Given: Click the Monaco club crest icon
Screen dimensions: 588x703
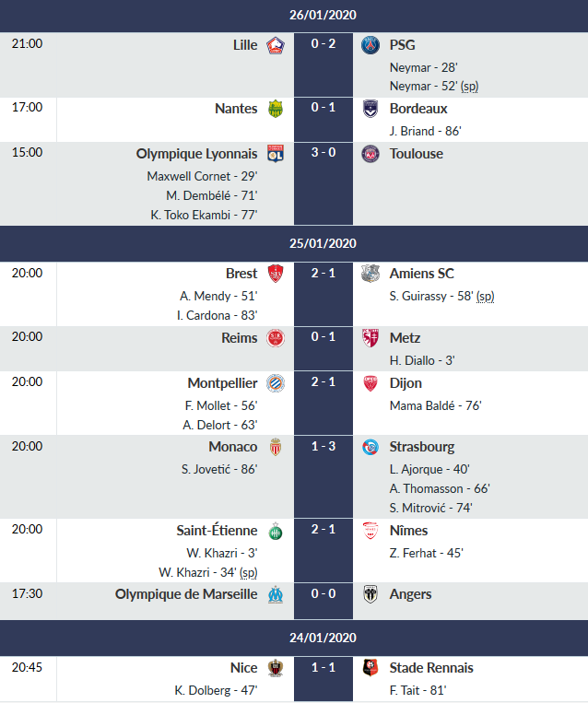Looking at the screenshot, I should (275, 447).
